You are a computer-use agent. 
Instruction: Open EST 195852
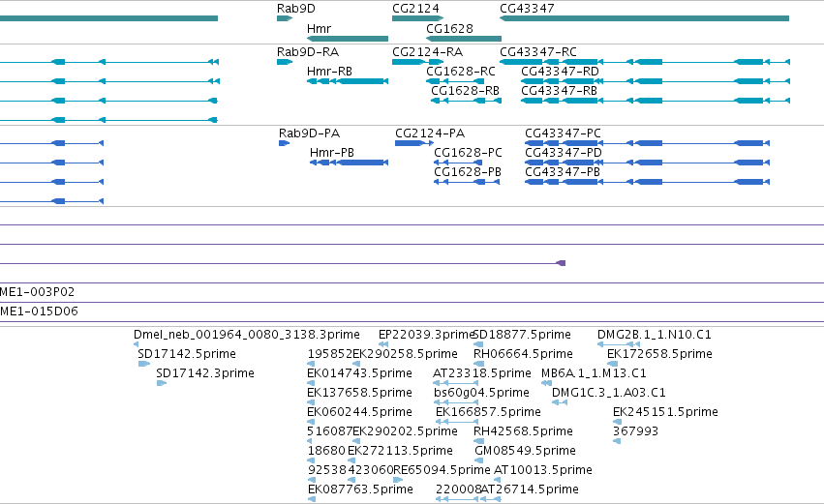point(329,354)
